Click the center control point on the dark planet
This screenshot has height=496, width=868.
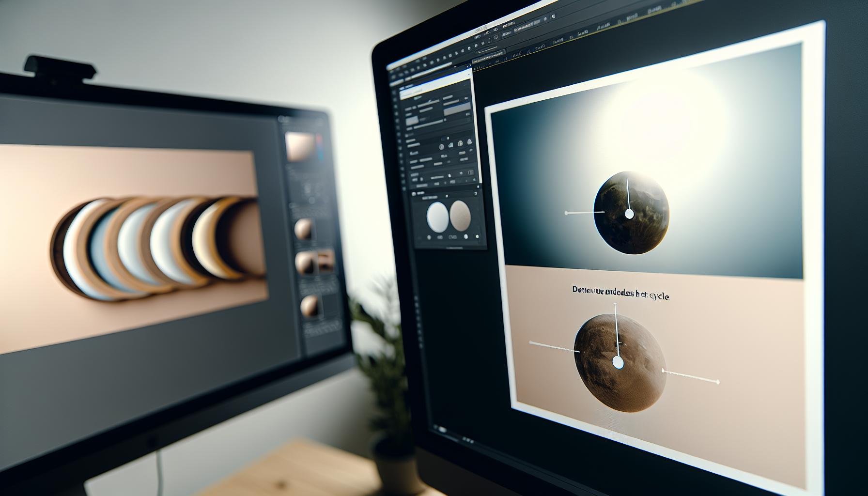point(629,214)
